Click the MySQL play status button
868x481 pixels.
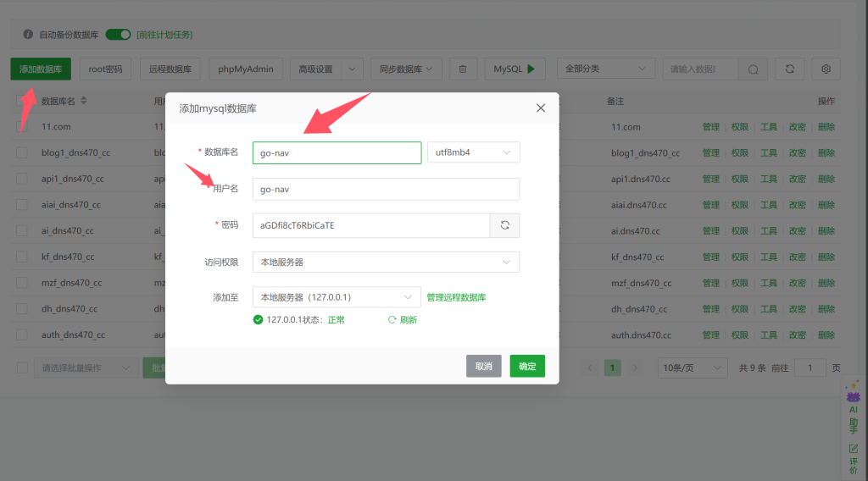coord(515,69)
